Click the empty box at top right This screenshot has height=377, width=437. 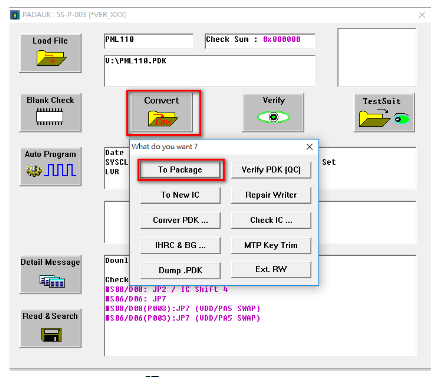pyautogui.click(x=377, y=57)
